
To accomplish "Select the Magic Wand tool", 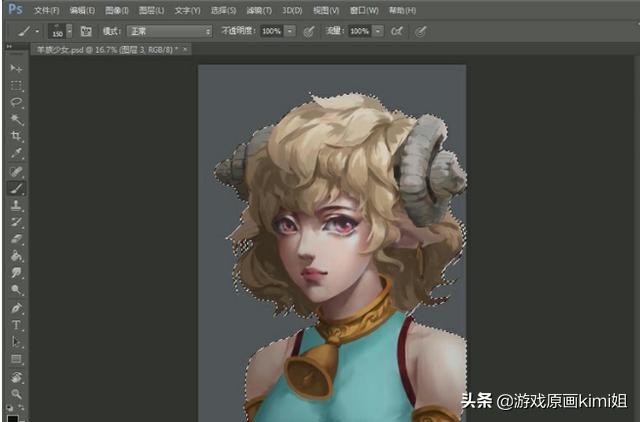I will tap(16, 119).
